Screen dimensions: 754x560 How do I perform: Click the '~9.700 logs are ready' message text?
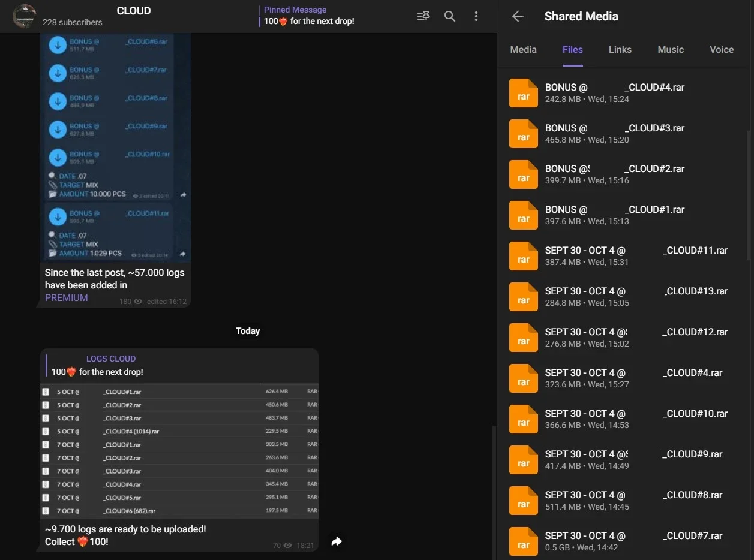(x=125, y=529)
